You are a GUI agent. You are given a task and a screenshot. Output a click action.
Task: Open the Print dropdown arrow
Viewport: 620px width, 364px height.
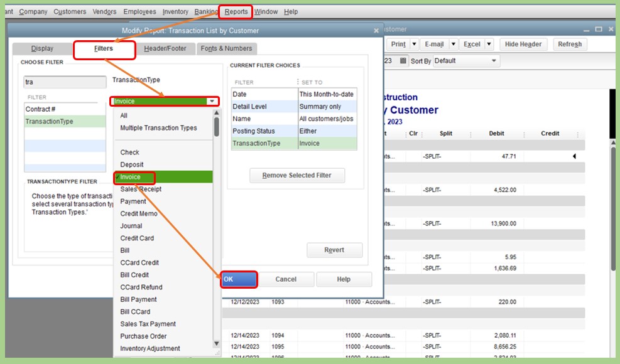tap(414, 45)
